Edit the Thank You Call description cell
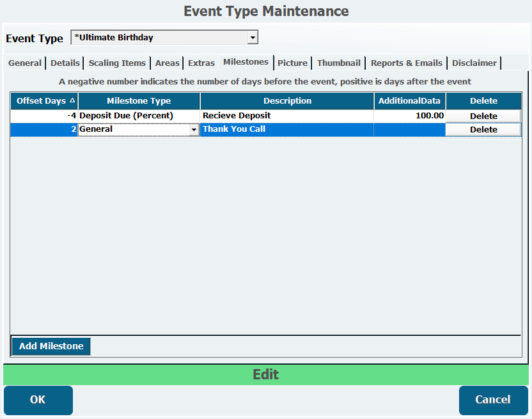Screen dimensions: 532x419 (286, 129)
